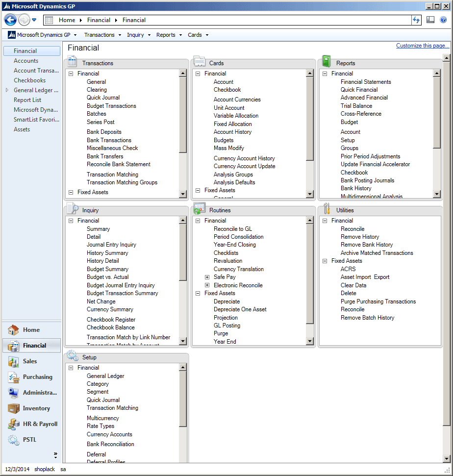This screenshot has width=453, height=476.
Task: Click the Dynamics GP logo in menu bar
Action: click(x=12, y=35)
